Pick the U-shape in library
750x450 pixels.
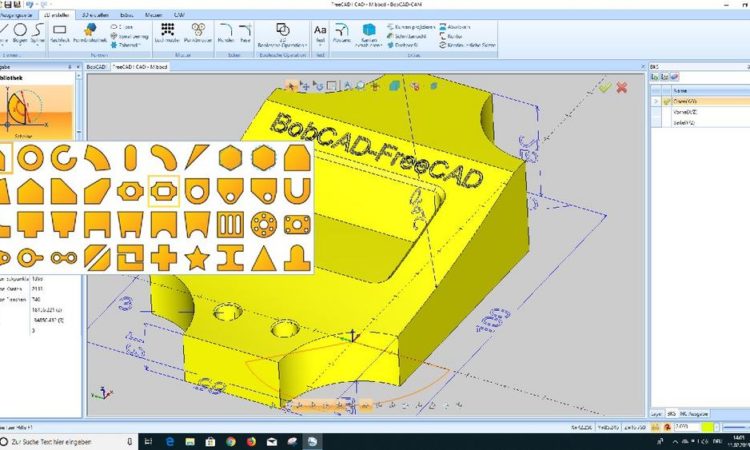coord(297,191)
